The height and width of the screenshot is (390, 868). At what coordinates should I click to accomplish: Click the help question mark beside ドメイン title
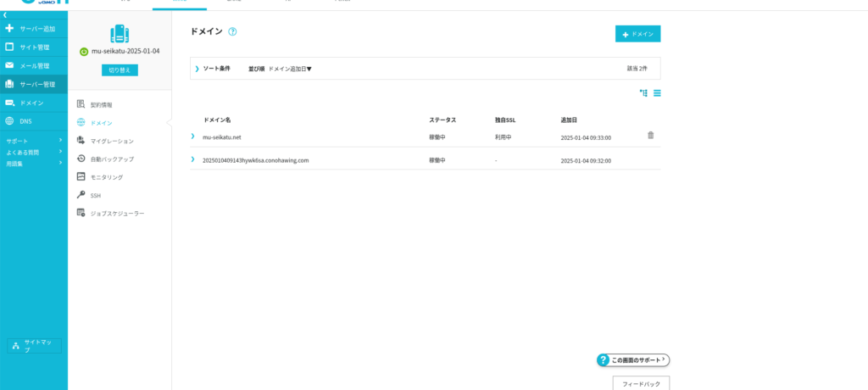(x=232, y=31)
